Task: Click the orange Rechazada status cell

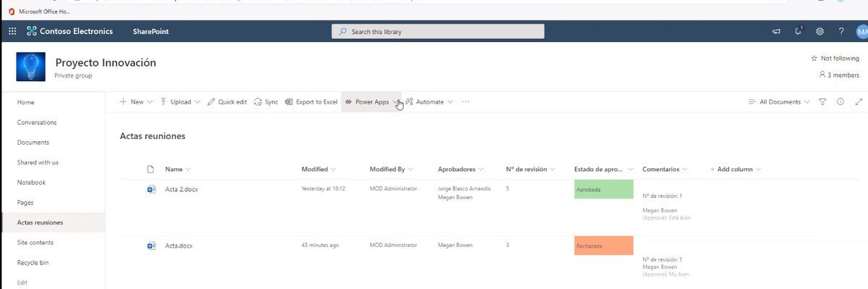Action: tap(603, 246)
